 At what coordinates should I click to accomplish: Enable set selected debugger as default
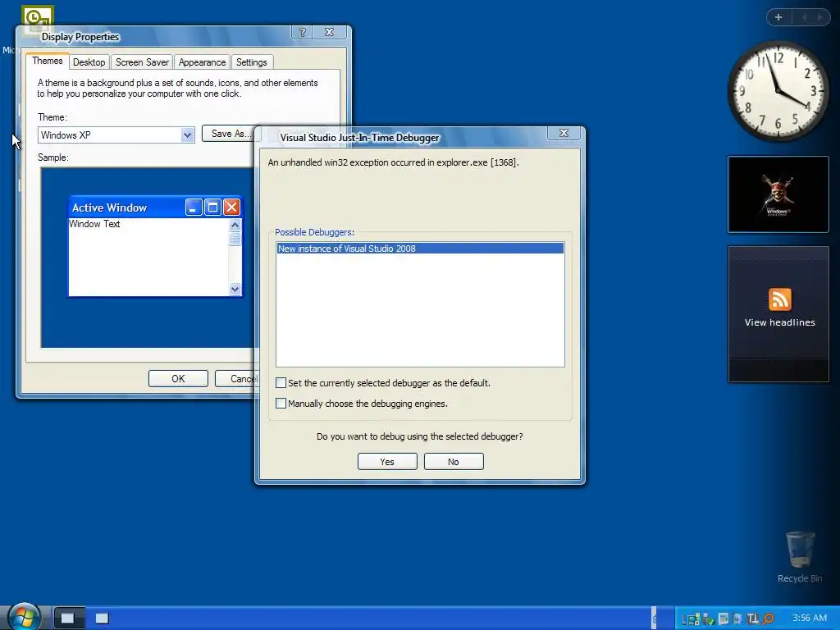coord(281,382)
